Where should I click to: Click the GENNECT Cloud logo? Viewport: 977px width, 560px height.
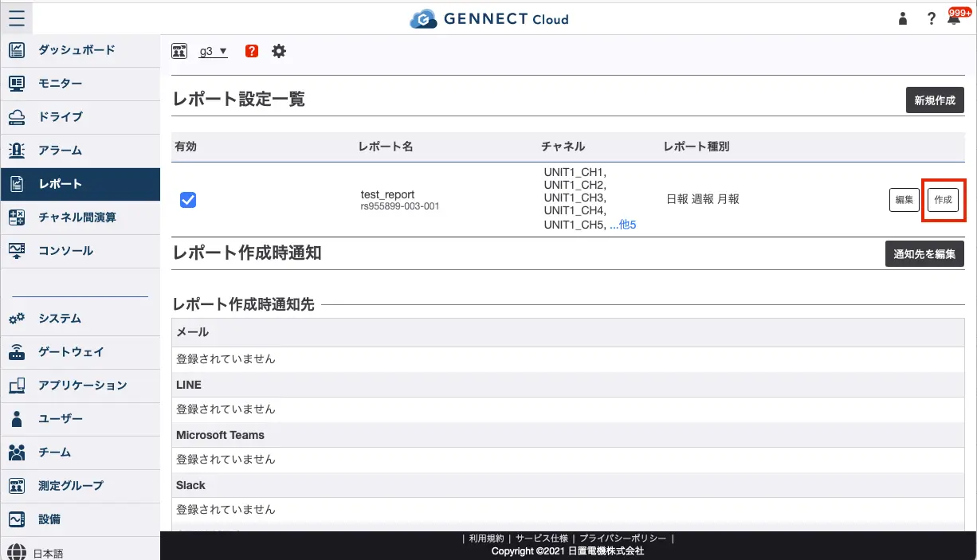(x=488, y=18)
